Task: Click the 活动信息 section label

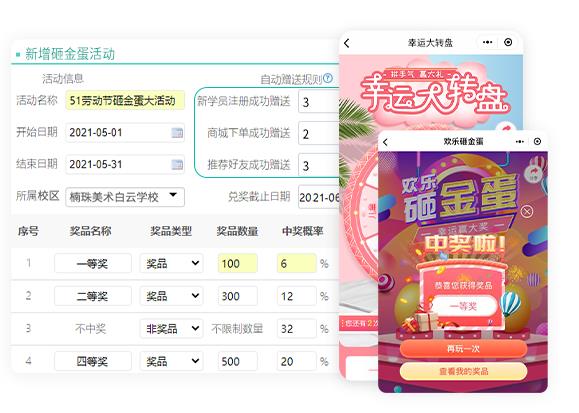Action: pos(63,78)
